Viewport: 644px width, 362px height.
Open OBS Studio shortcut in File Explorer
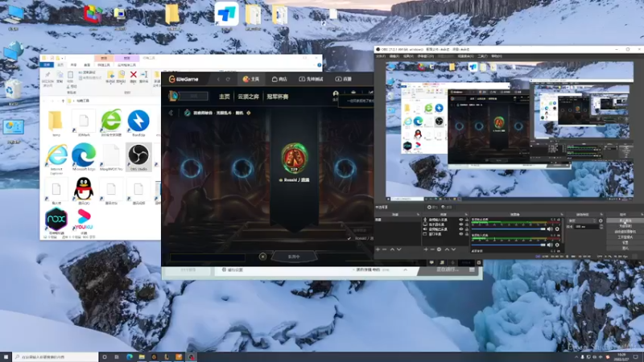click(138, 157)
